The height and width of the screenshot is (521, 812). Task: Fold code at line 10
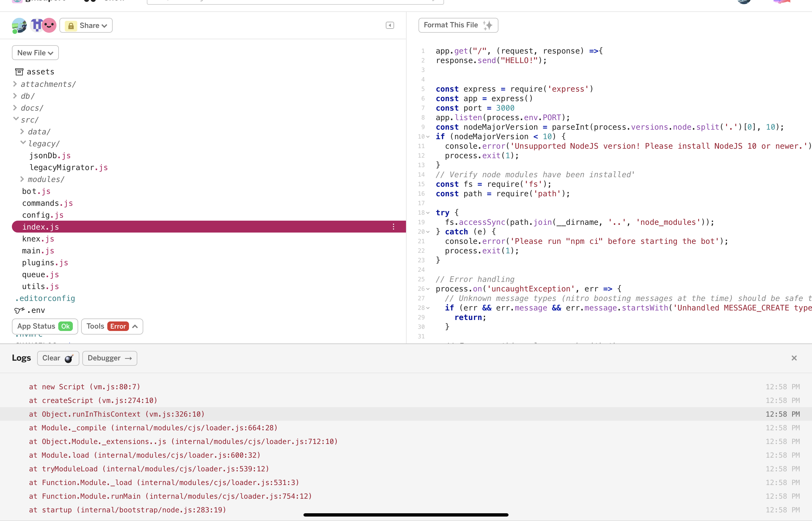click(x=428, y=137)
